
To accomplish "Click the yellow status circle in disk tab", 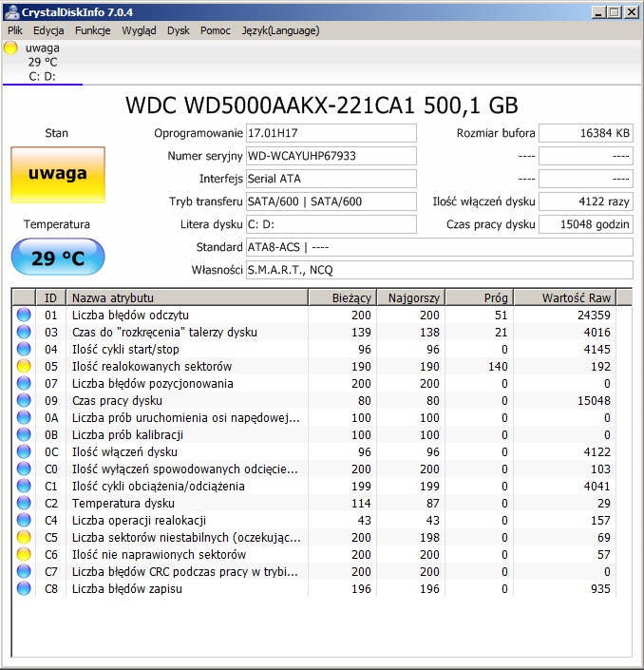I will click(10, 48).
